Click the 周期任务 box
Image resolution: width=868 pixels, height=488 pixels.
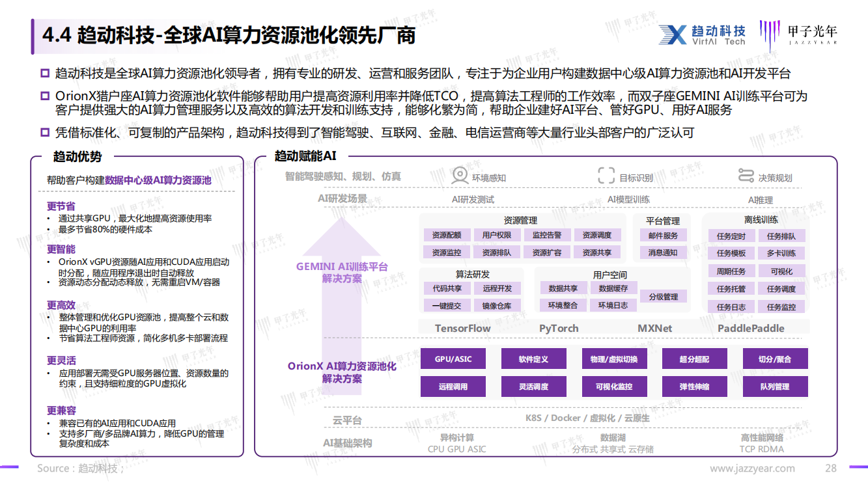pyautogui.click(x=731, y=271)
